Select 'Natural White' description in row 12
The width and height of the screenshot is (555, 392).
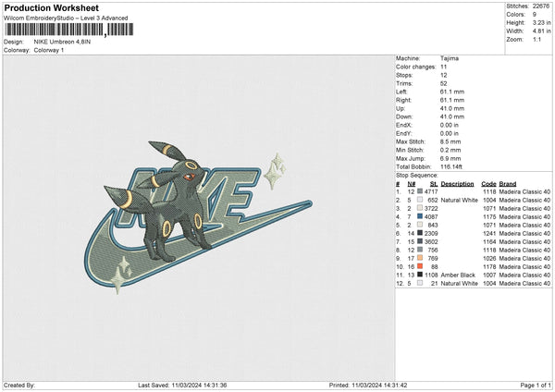(460, 283)
